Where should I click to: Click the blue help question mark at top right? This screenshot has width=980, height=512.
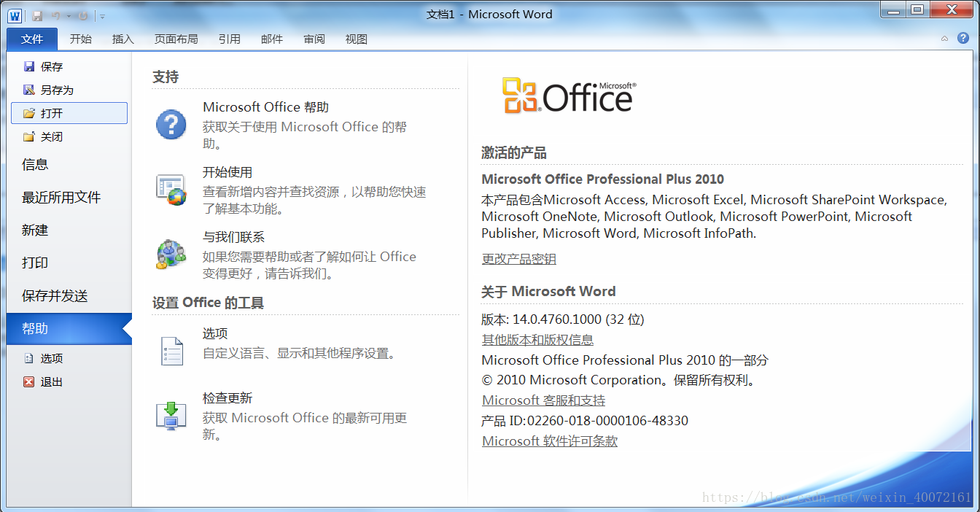pyautogui.click(x=962, y=39)
